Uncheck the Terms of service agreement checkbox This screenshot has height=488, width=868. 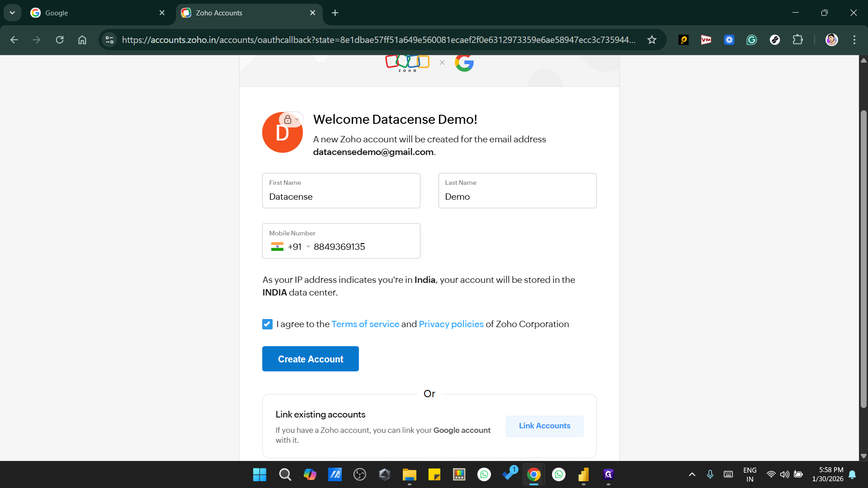click(x=267, y=324)
